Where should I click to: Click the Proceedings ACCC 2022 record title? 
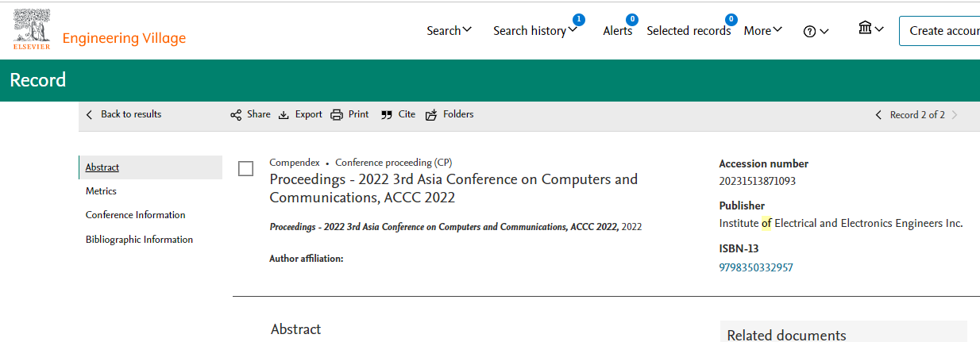[453, 188]
